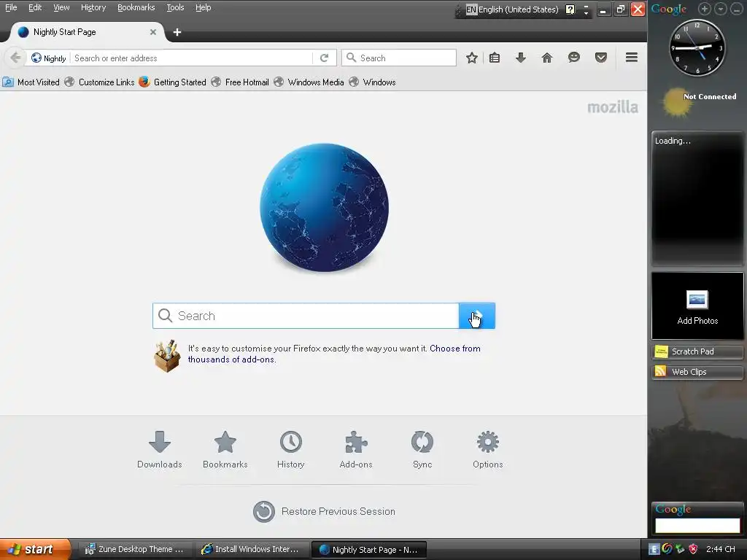Open the Google sidebar menu arrow
The height and width of the screenshot is (560, 747).
point(720,9)
